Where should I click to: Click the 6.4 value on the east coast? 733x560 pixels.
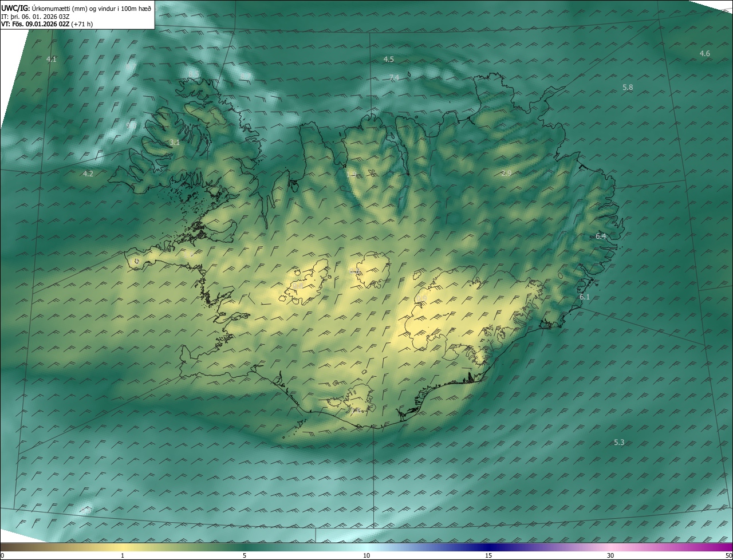[x=601, y=236]
